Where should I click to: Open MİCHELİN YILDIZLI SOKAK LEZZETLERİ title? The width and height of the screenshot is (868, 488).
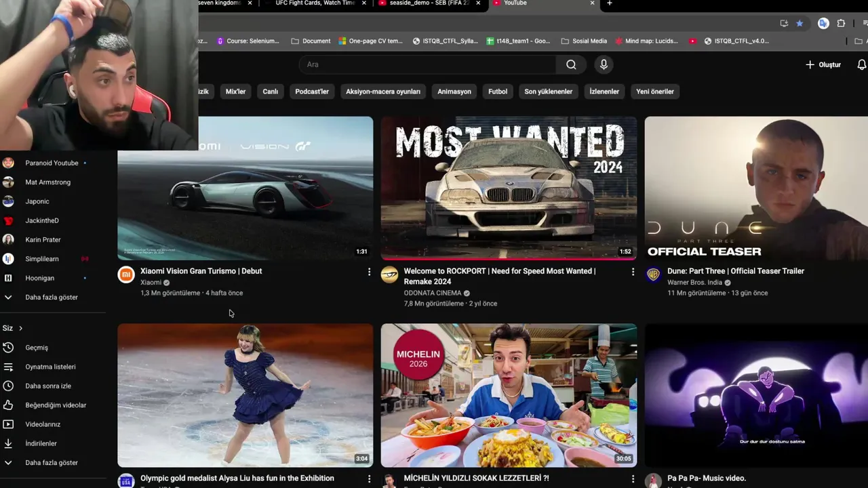tap(477, 479)
